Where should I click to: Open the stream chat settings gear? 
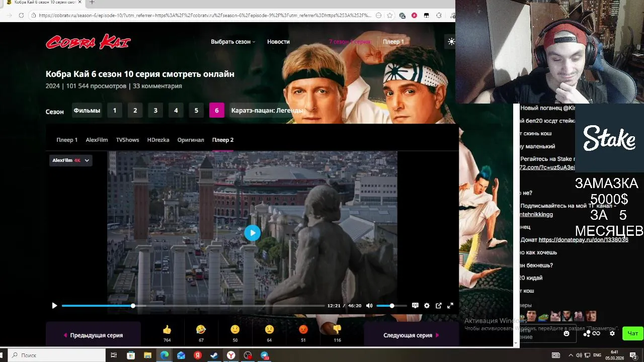click(612, 333)
